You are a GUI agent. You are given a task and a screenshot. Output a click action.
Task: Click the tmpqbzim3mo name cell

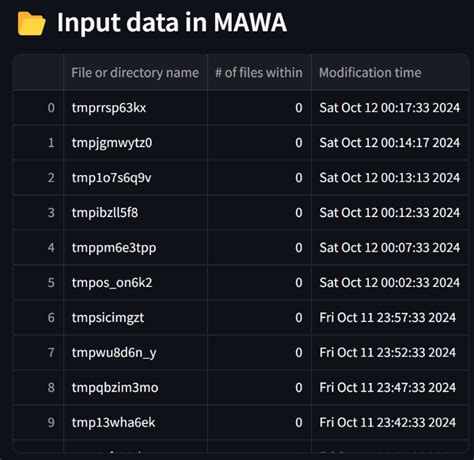click(x=135, y=388)
